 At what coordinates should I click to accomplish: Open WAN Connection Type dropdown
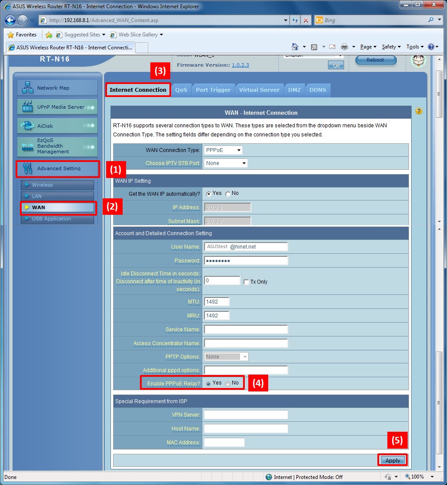[223, 150]
